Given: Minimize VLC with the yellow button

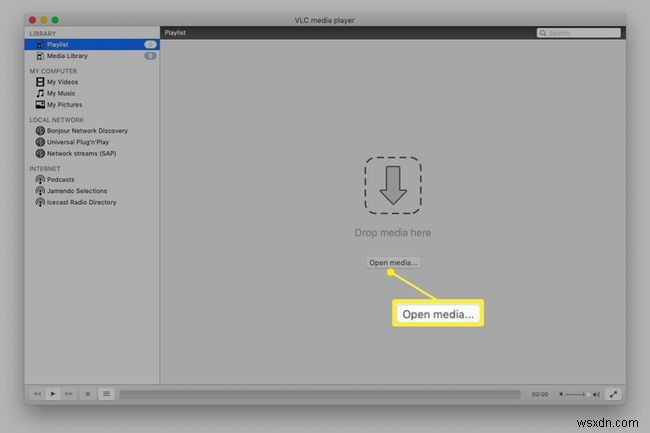Looking at the screenshot, I should click(44, 20).
